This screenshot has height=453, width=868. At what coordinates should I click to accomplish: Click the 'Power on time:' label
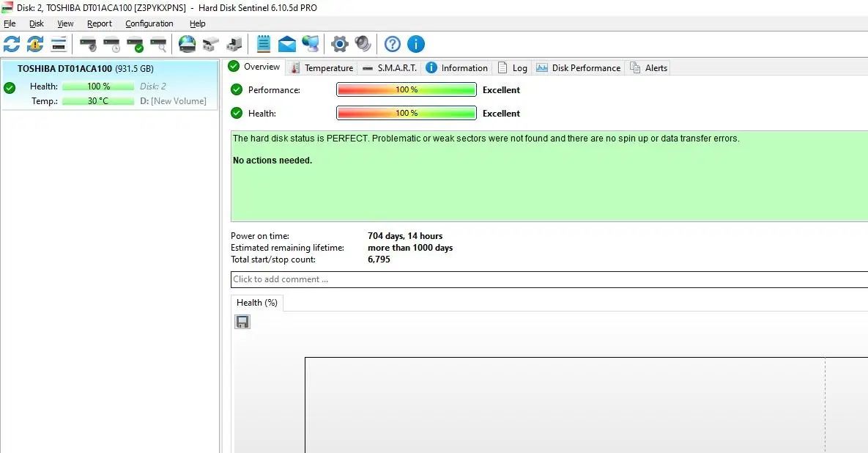[260, 236]
